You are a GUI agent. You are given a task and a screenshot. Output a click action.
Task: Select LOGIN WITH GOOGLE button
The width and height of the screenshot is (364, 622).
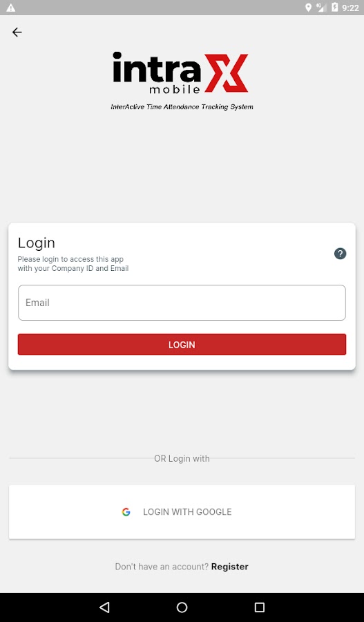[182, 512]
